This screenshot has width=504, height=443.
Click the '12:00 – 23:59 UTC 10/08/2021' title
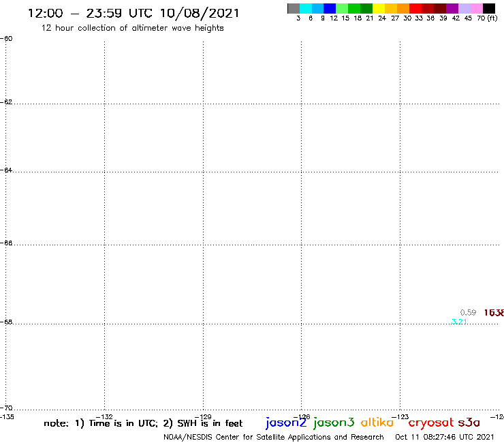(133, 14)
